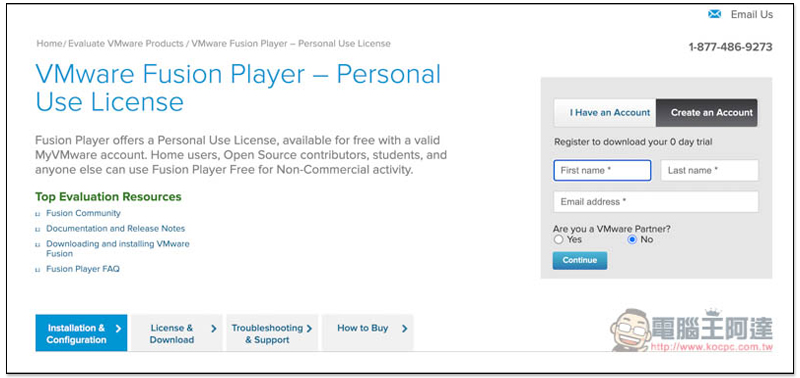Focus the Email address field

pos(656,201)
